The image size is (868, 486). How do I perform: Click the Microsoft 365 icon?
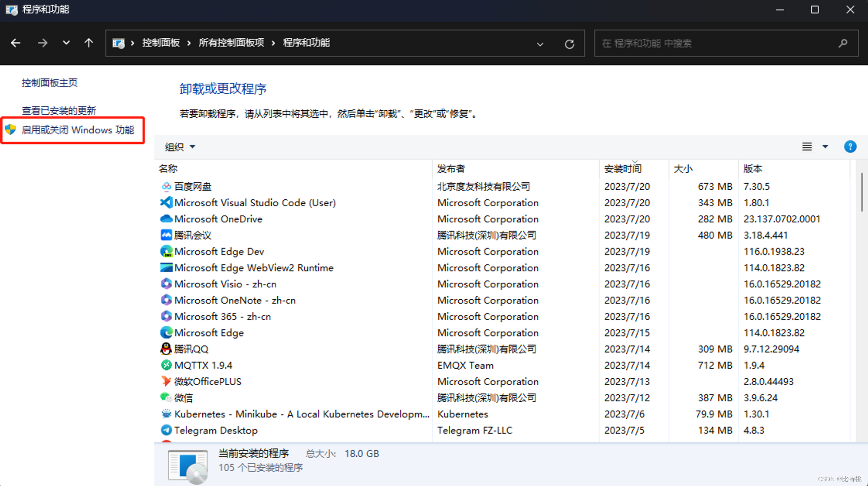point(166,317)
